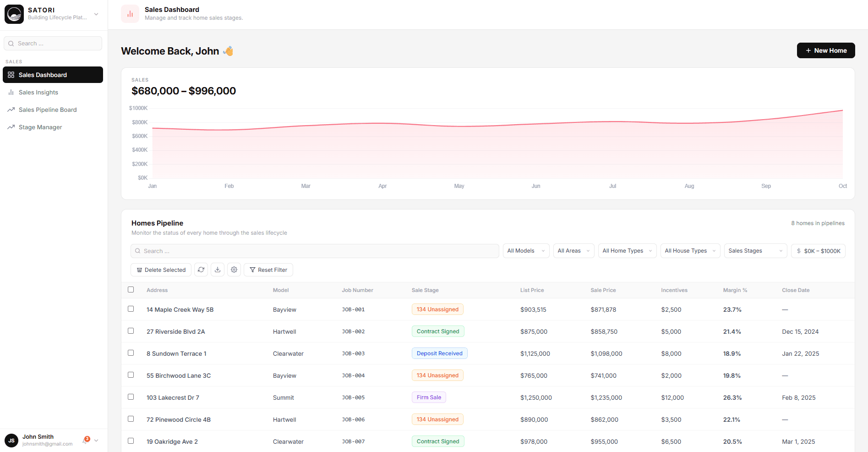Select checkbox for 8 Sundown Terrace 1
The width and height of the screenshot is (868, 452).
point(131,353)
